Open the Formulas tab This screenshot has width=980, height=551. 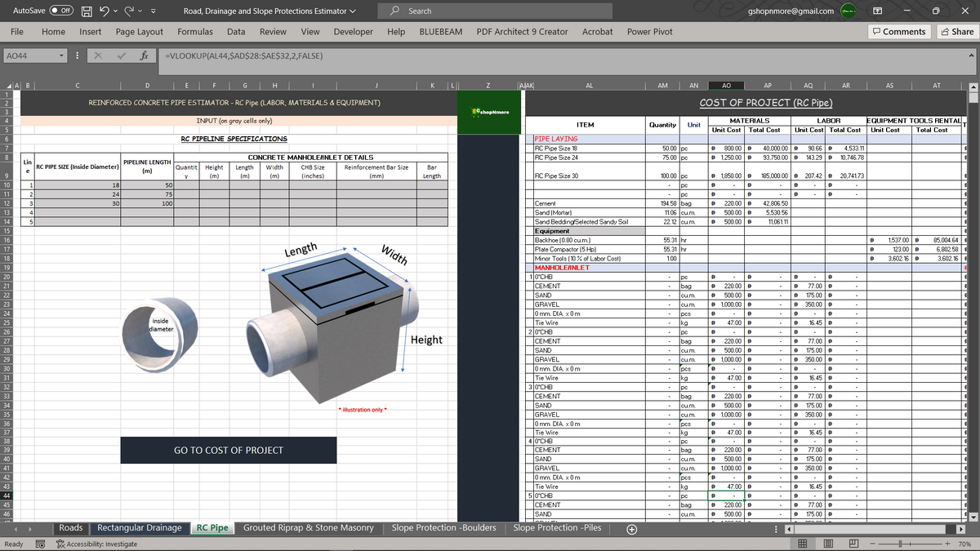click(195, 32)
